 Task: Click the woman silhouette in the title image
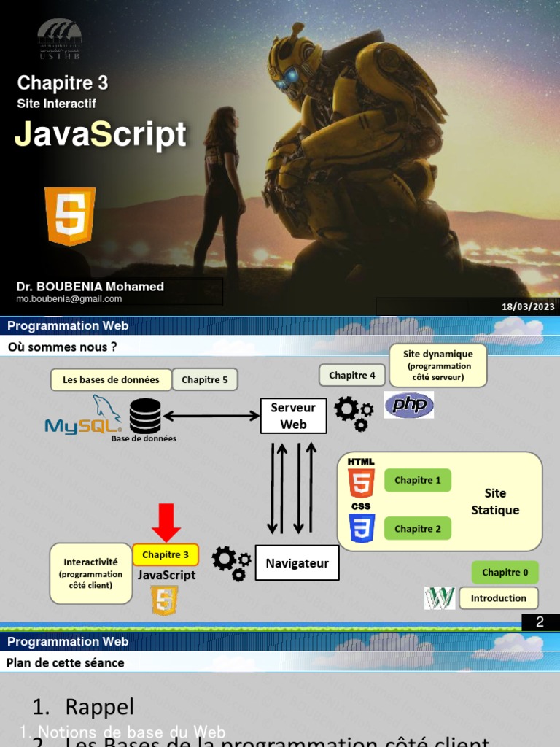pyautogui.click(x=222, y=190)
